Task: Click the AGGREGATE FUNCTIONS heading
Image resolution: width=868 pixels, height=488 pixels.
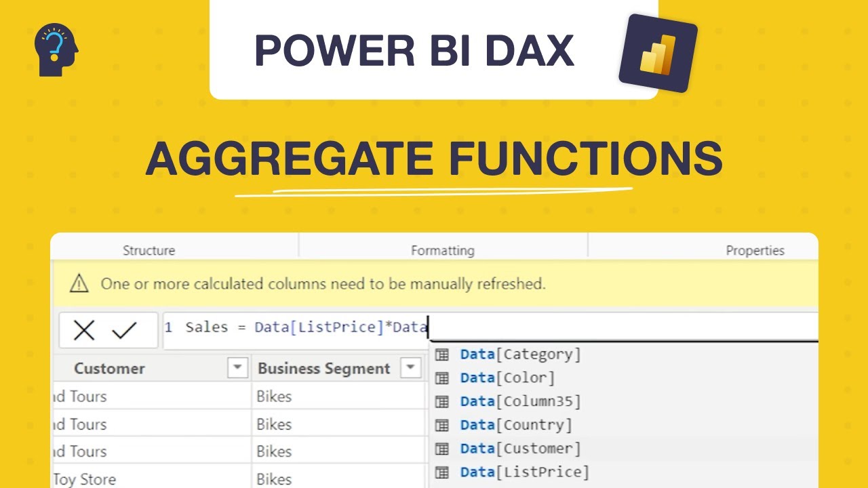Action: tap(434, 159)
